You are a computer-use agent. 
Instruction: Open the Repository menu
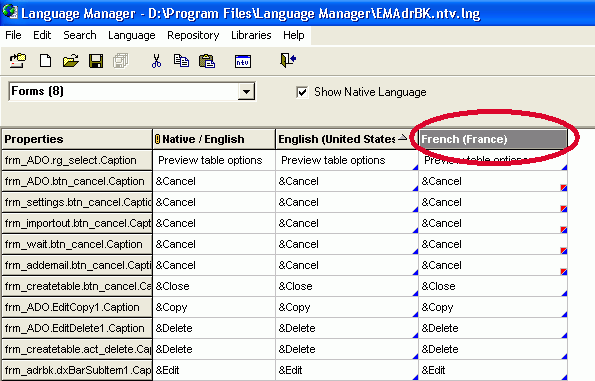[193, 35]
